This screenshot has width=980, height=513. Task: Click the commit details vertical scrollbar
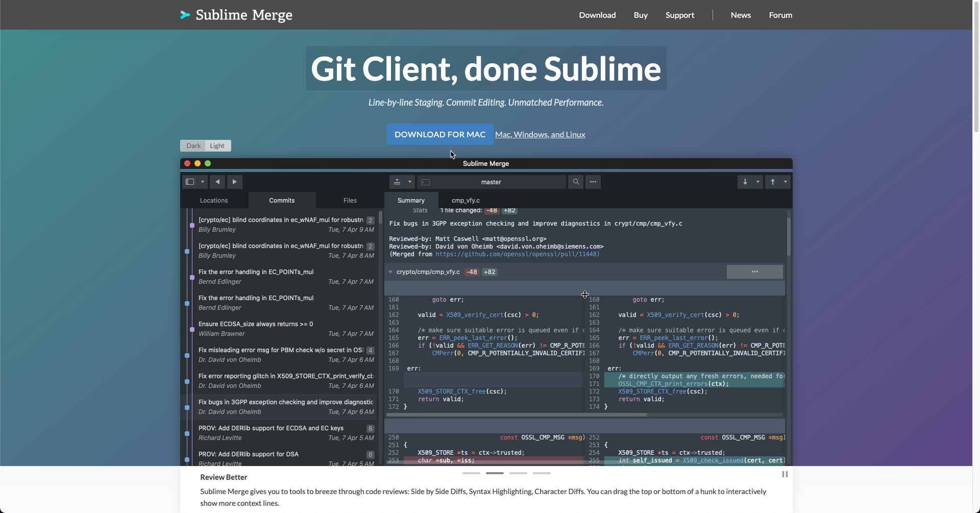click(789, 236)
